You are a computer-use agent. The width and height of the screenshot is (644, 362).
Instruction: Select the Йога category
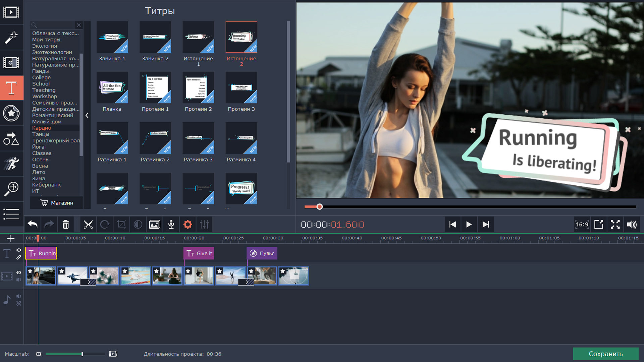tap(38, 147)
